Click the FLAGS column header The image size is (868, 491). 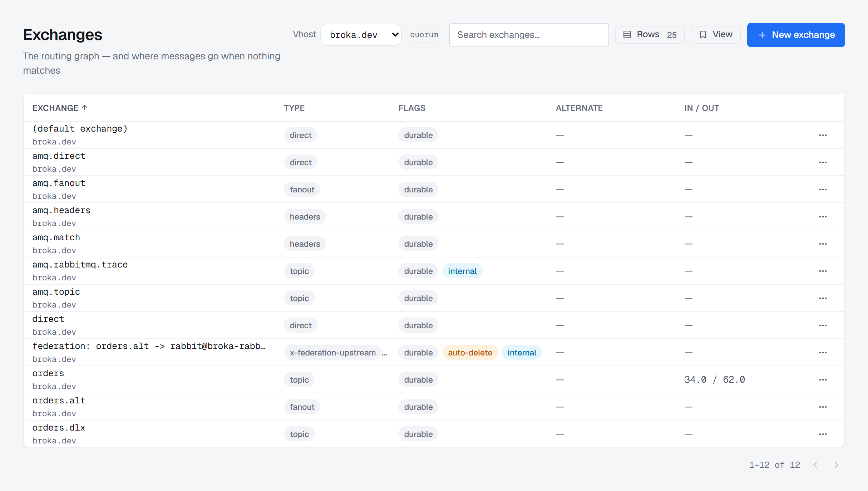412,108
